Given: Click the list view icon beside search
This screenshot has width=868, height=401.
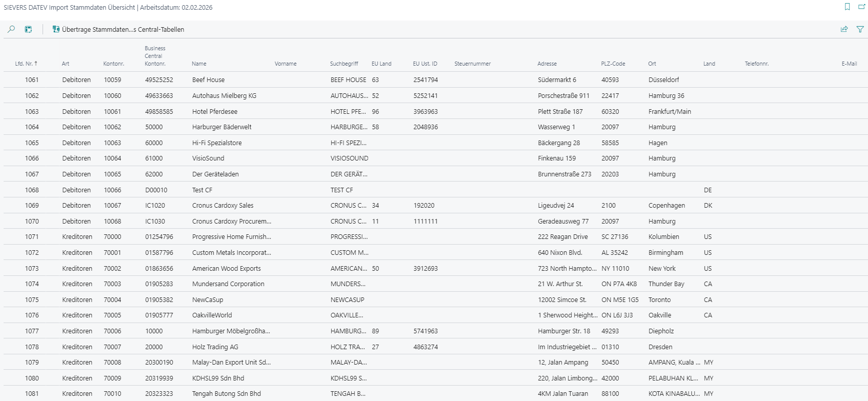Looking at the screenshot, I should (x=28, y=29).
